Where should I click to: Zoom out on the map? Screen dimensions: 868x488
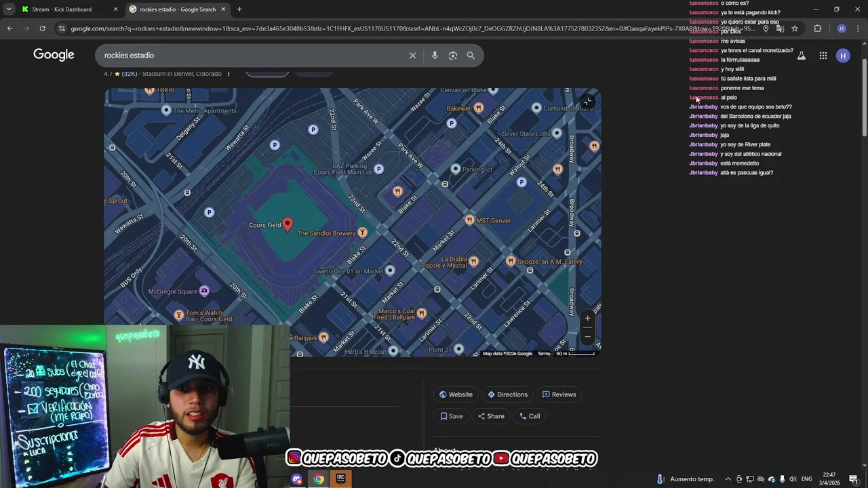click(587, 336)
